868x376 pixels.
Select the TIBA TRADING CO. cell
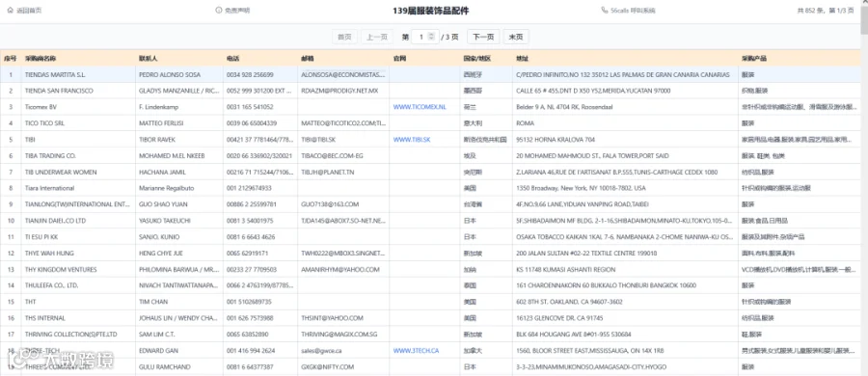(78, 155)
